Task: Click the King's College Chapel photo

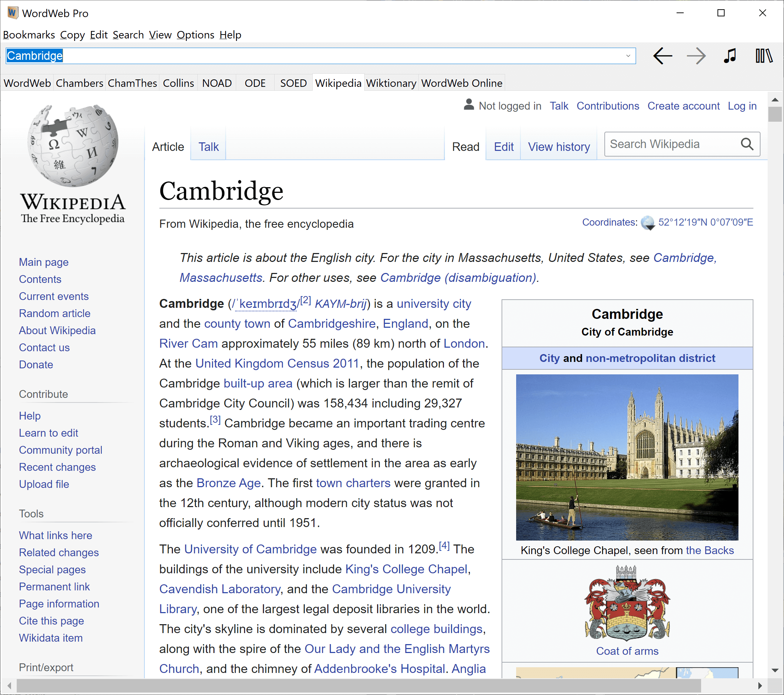Action: 627,457
